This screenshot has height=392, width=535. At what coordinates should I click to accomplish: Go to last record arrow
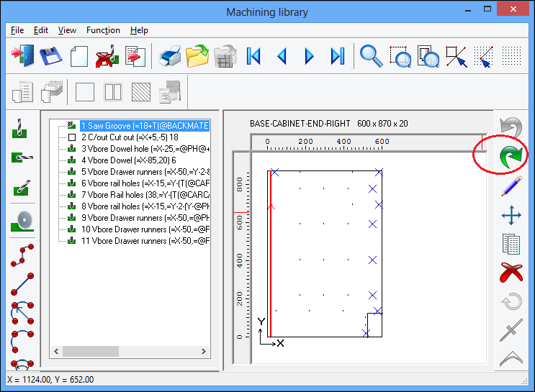coord(338,56)
